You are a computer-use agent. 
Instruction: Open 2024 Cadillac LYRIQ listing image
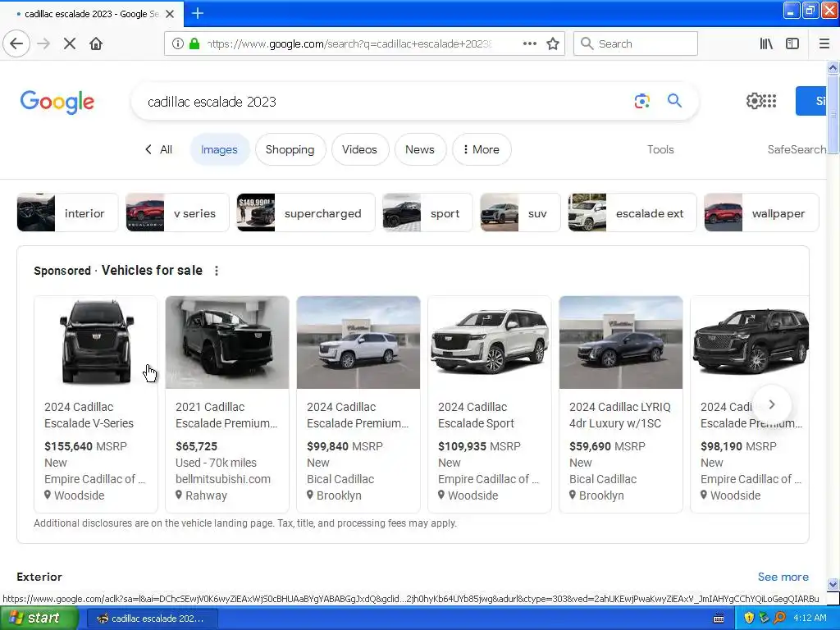click(x=621, y=342)
